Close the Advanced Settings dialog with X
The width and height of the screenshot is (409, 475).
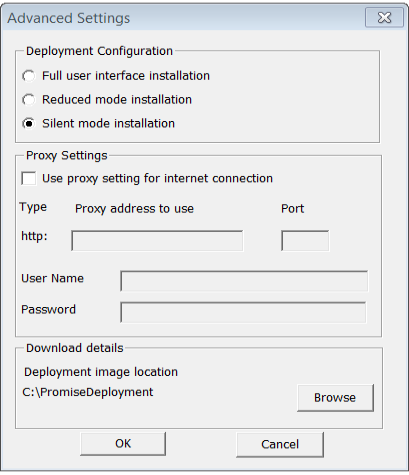pos(384,17)
